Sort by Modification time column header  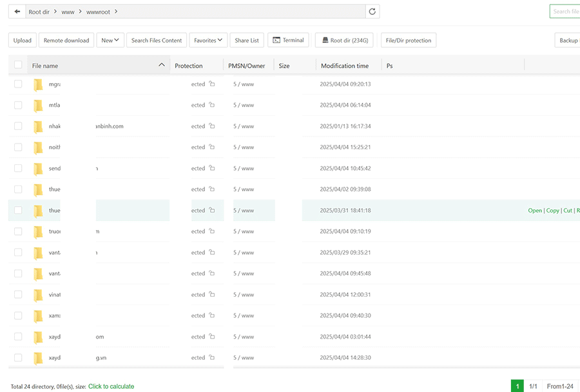tap(345, 66)
